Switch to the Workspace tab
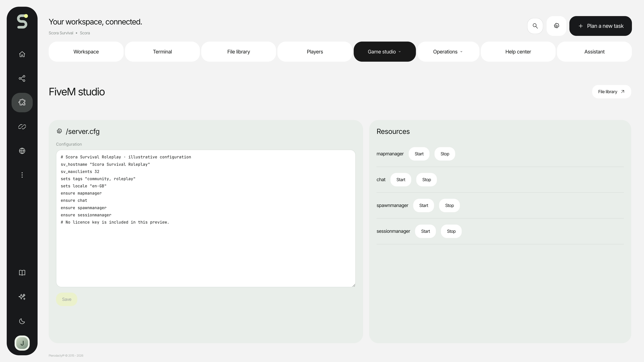 pyautogui.click(x=86, y=52)
